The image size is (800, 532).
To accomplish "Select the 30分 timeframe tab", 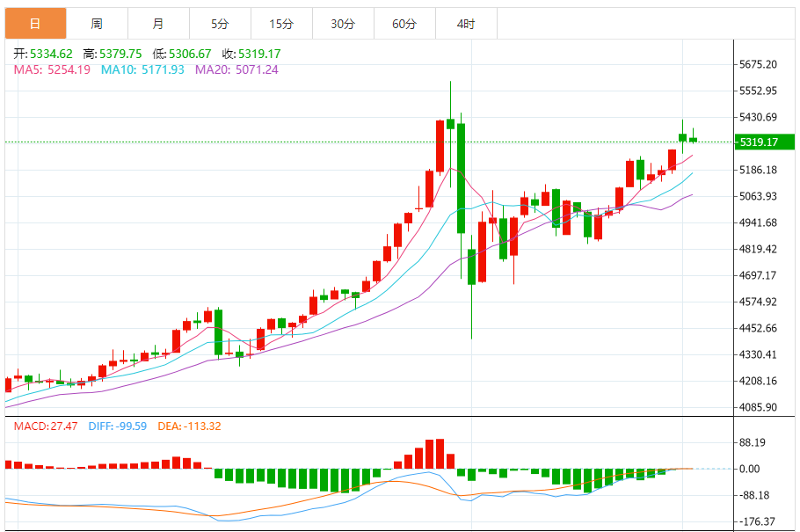I will [x=343, y=24].
